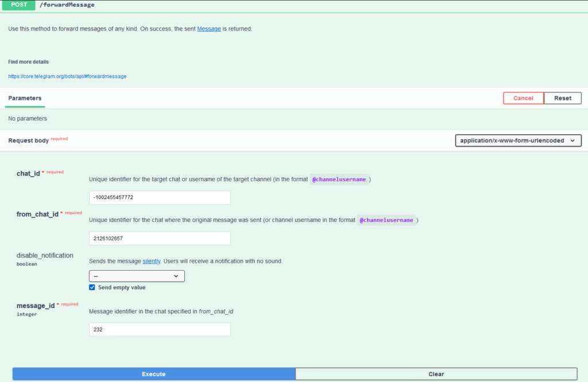The height and width of the screenshot is (382, 588).
Task: Follow the 'silently' link
Action: [152, 262]
